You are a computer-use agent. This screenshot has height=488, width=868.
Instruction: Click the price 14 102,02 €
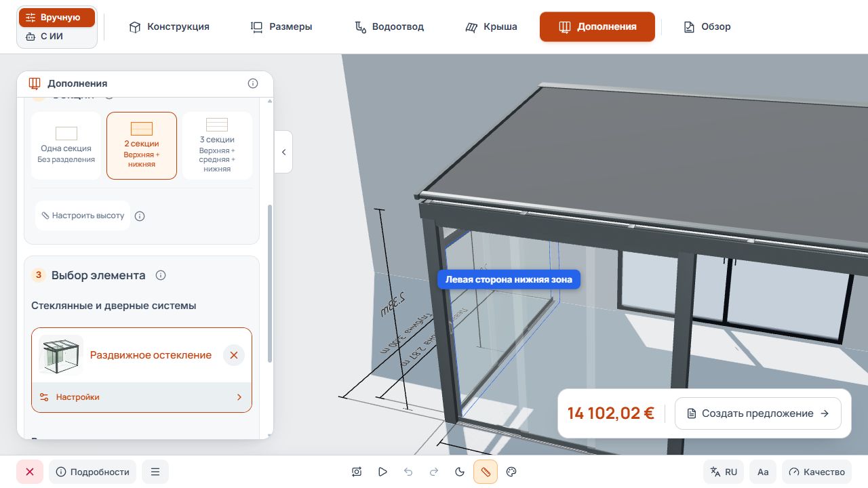tap(611, 413)
